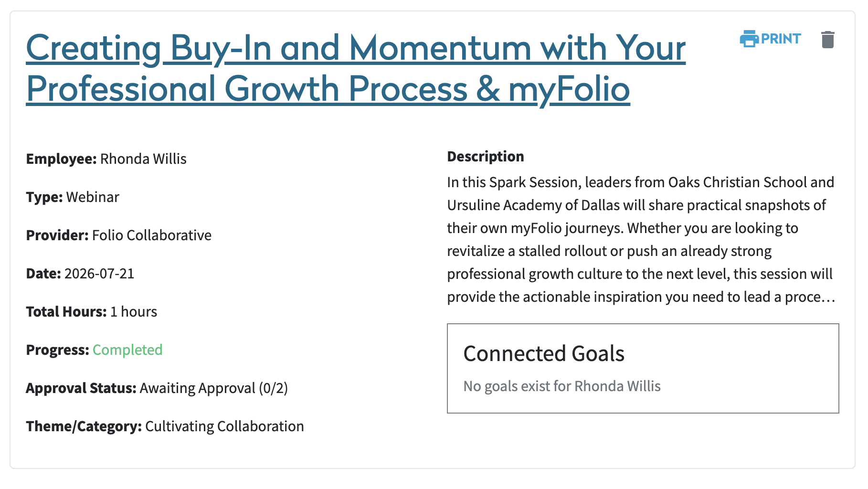Click the printer icon
The width and height of the screenshot is (868, 489).
pyautogui.click(x=749, y=39)
